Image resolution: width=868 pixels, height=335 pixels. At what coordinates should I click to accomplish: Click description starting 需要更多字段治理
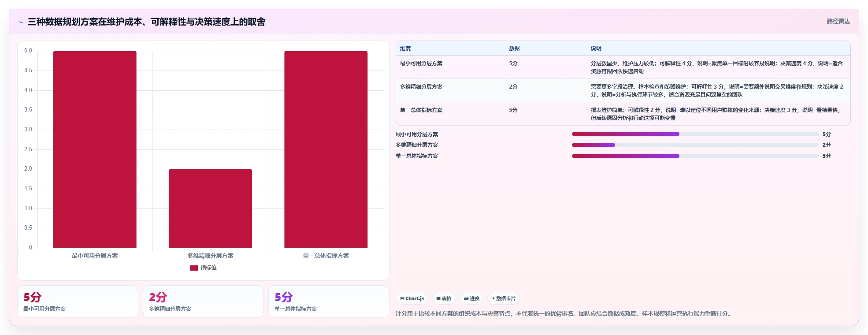(x=717, y=91)
